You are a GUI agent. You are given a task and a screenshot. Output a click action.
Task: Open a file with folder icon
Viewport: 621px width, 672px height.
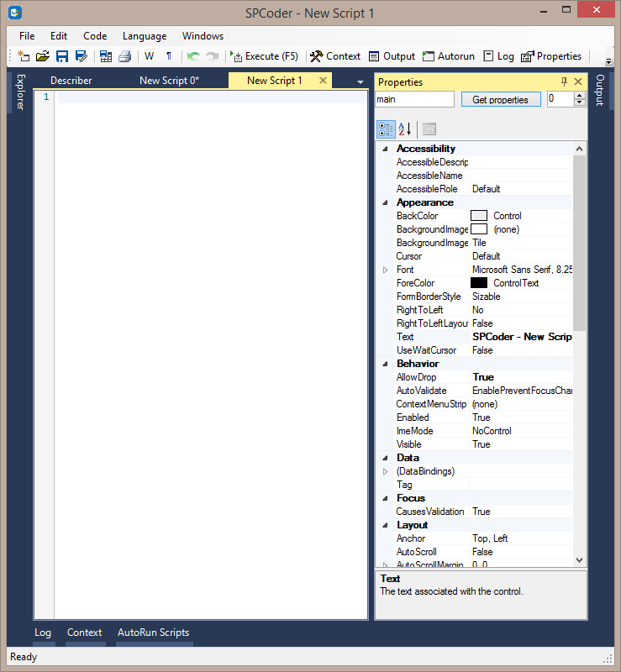click(x=43, y=56)
